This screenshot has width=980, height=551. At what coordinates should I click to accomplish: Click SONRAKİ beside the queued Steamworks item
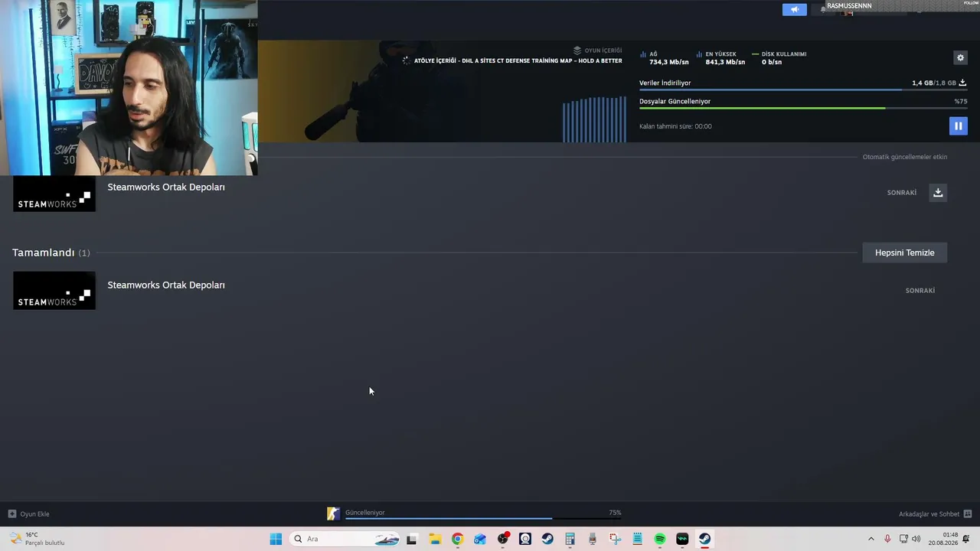click(x=902, y=193)
